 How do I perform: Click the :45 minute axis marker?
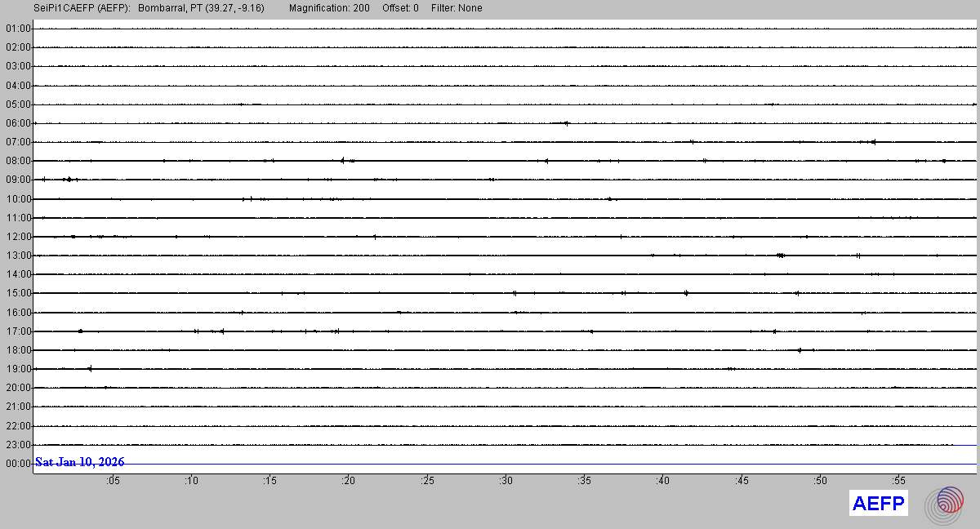click(x=742, y=481)
